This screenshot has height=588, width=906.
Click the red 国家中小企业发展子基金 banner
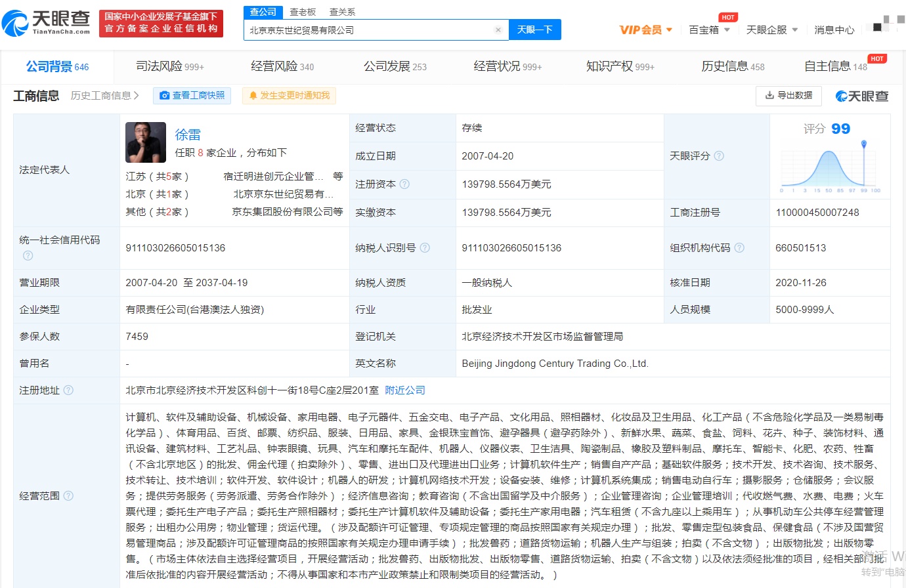[x=161, y=23]
